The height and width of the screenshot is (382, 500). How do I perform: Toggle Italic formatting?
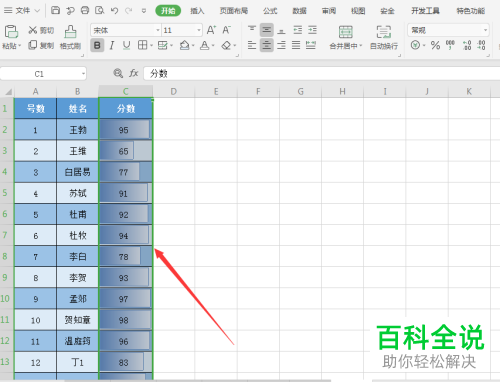click(112, 45)
